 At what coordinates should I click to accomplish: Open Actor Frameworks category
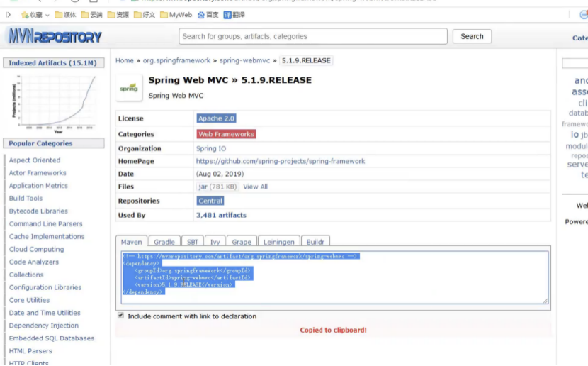[38, 173]
